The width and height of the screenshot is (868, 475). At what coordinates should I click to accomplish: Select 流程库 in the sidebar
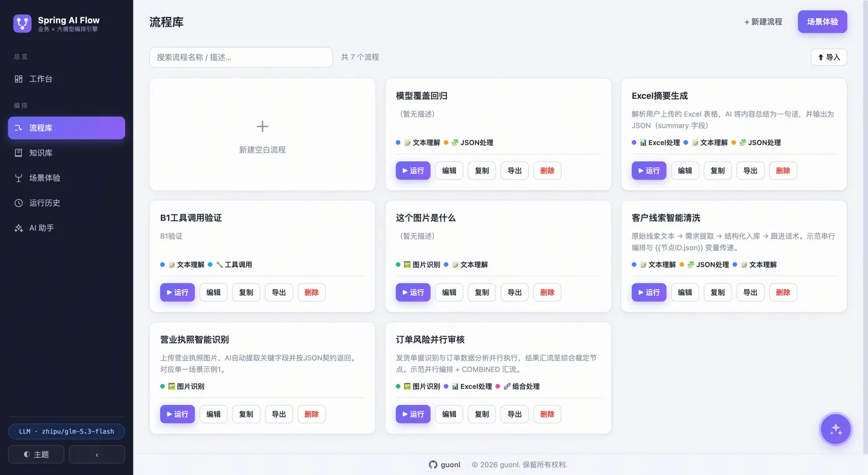pos(66,128)
